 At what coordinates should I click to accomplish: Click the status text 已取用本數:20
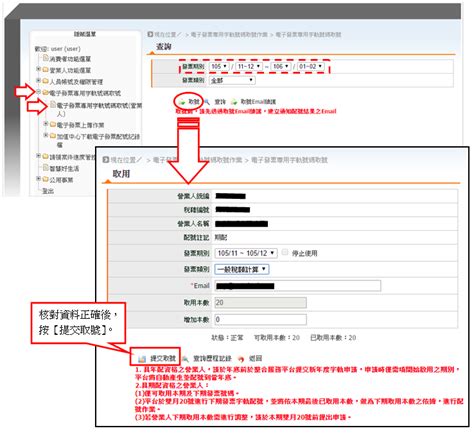point(333,338)
